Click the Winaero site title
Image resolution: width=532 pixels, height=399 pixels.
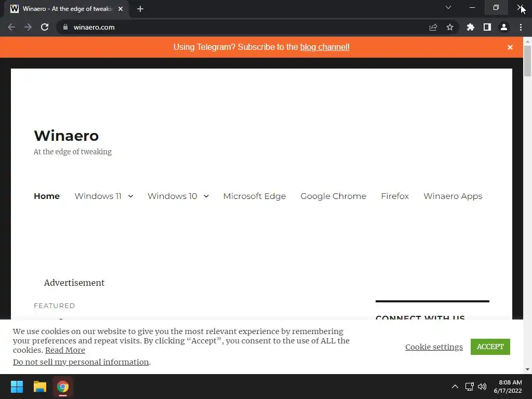point(66,136)
